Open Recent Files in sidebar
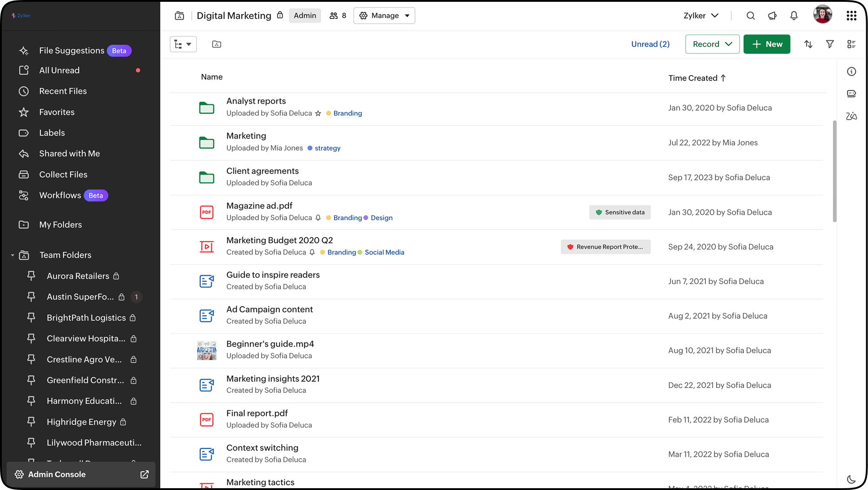 (63, 91)
